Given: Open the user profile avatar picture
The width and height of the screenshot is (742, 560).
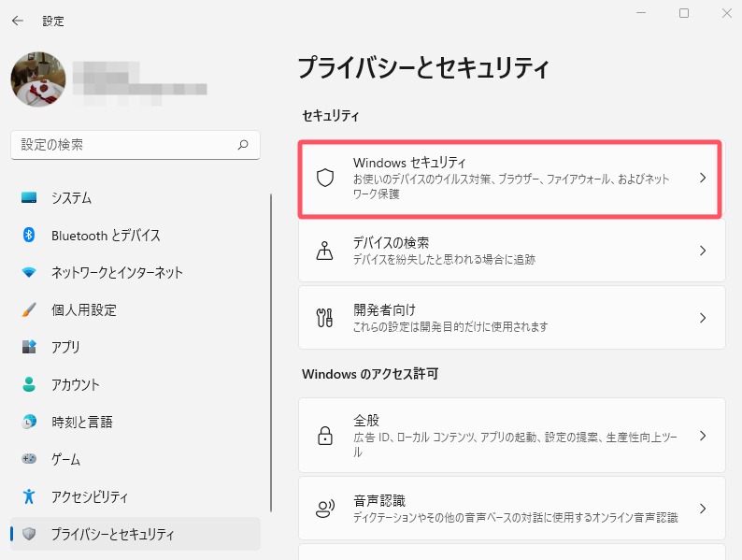Looking at the screenshot, I should tap(38, 79).
